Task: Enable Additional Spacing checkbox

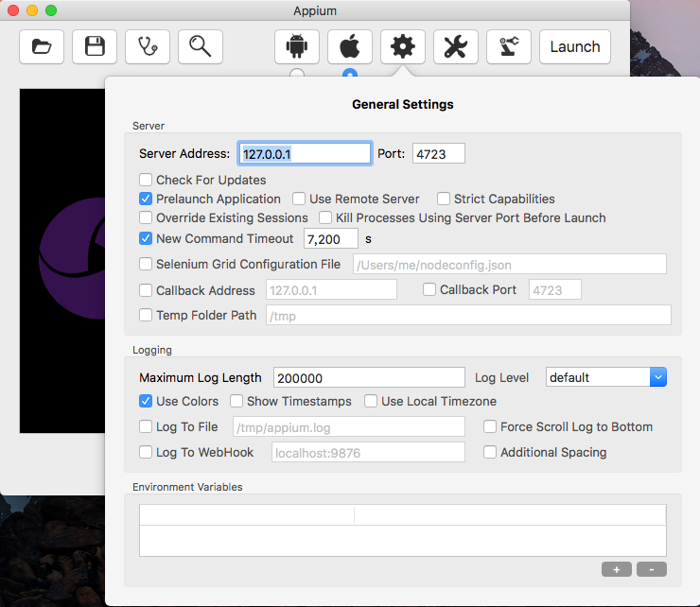Action: pyautogui.click(x=490, y=452)
